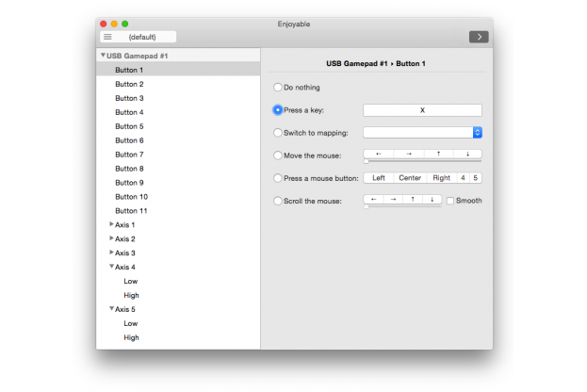Select the Axis 1 row label
The height and width of the screenshot is (392, 587).
[x=124, y=225]
